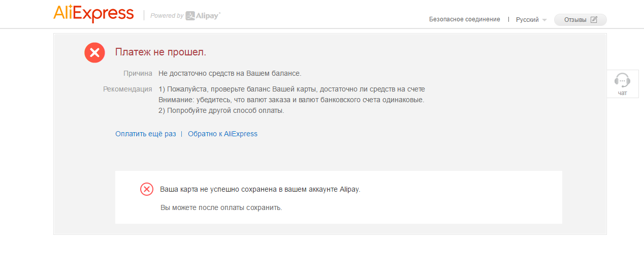This screenshot has width=644, height=271.
Task: Click the Powered by text
Action: (167, 16)
